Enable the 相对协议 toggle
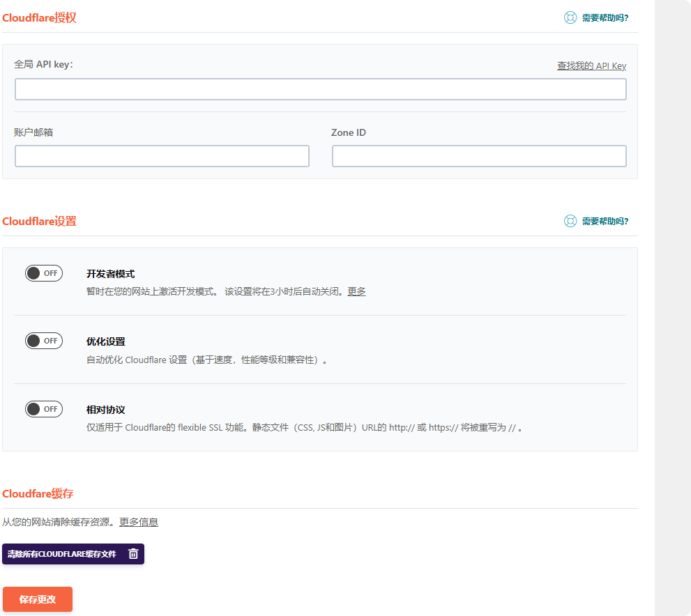The width and height of the screenshot is (691, 616). [44, 409]
